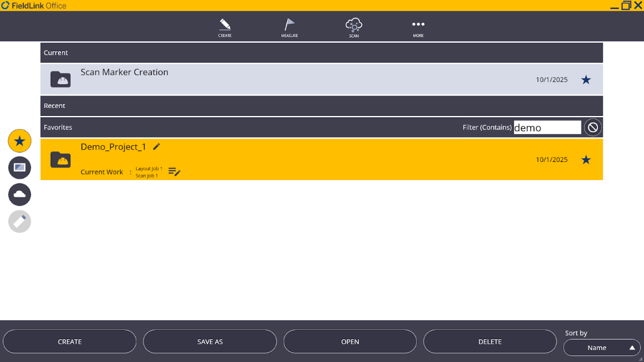Unfavorite Demo_Project_1 using its star
Image resolution: width=644 pixels, height=362 pixels.
[586, 160]
